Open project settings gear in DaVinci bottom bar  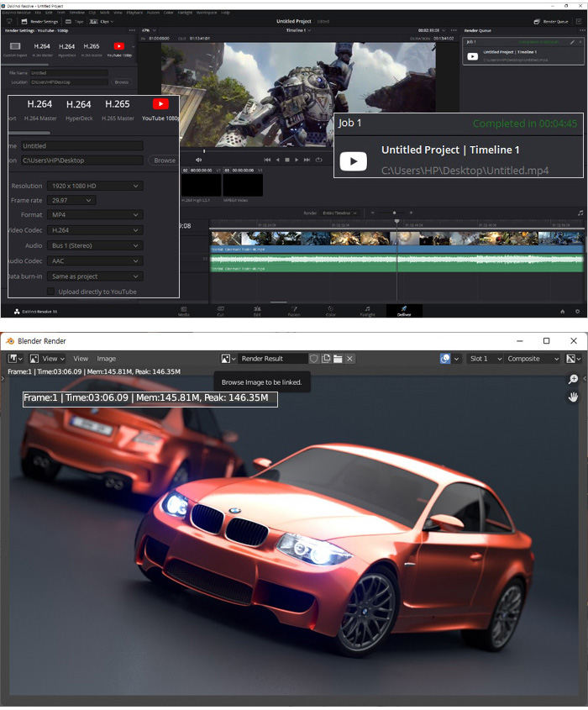tap(578, 312)
